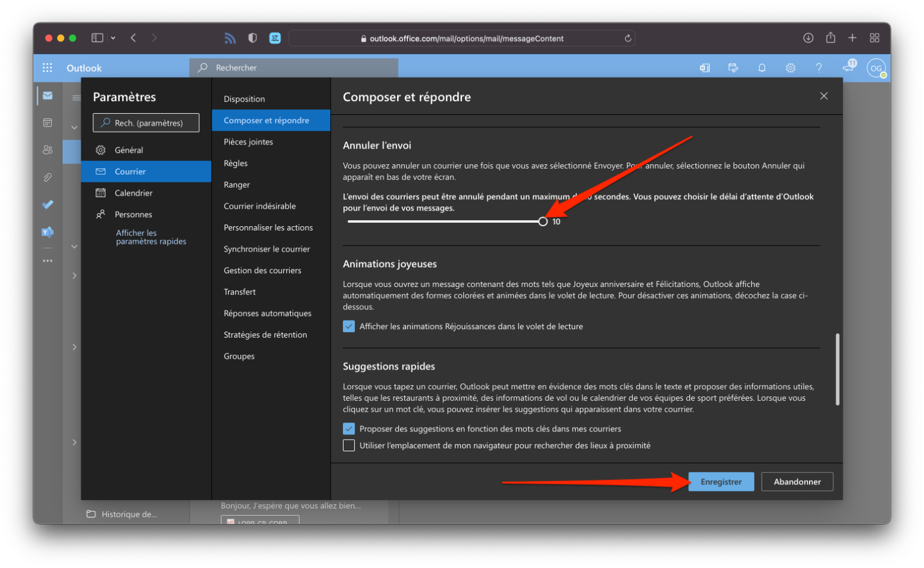Select Général settings category

point(146,150)
